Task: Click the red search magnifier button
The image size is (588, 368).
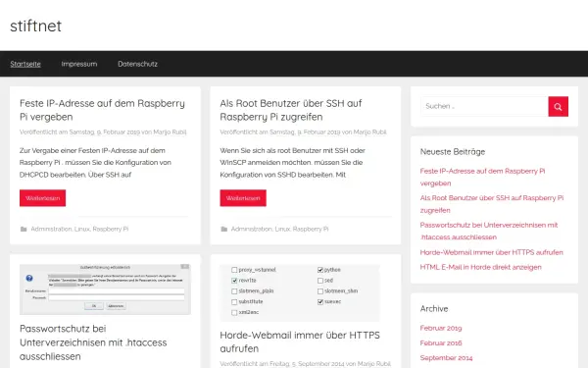Action: [x=558, y=106]
